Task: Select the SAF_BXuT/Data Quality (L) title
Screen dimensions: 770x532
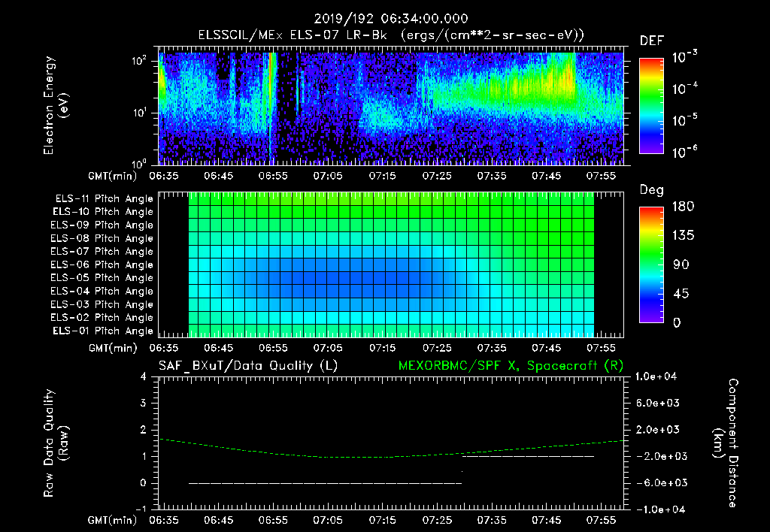Action: (x=248, y=366)
